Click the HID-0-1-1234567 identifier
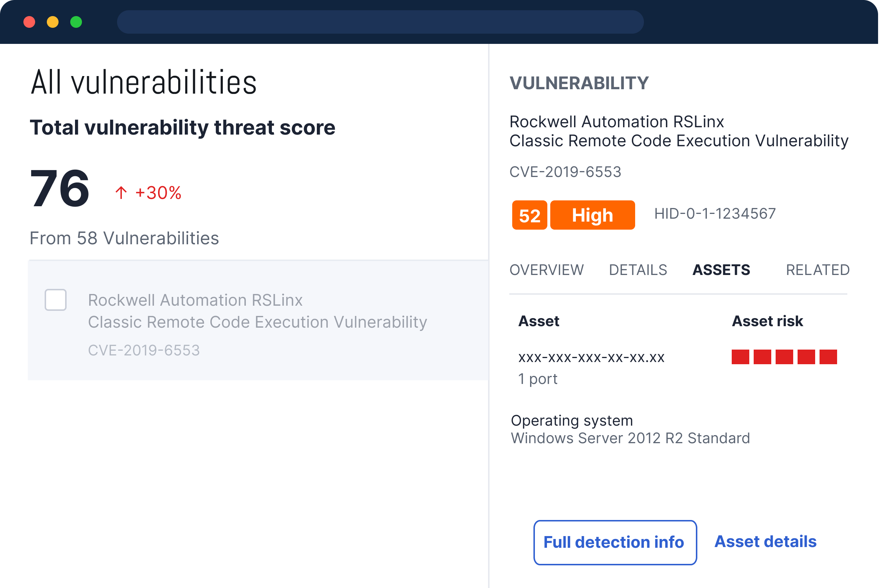The height and width of the screenshot is (588, 881). tap(715, 214)
